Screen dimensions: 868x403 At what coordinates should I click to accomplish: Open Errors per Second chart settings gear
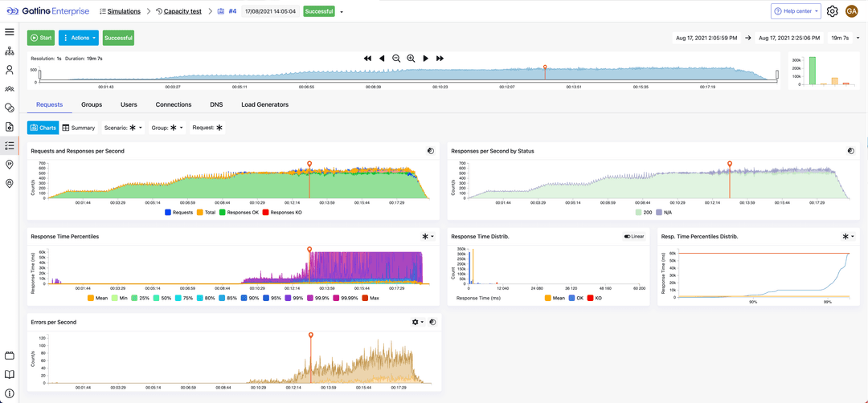click(x=417, y=322)
